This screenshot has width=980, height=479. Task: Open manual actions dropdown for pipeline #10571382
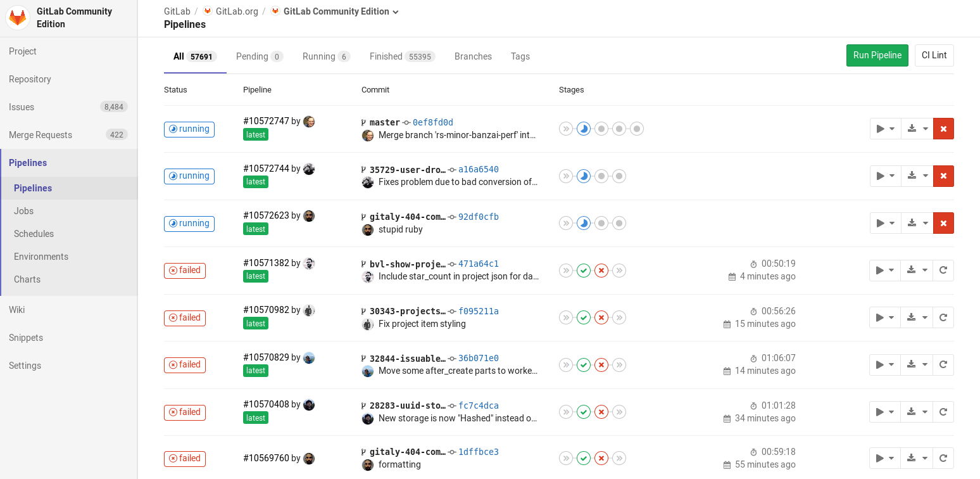(885, 271)
